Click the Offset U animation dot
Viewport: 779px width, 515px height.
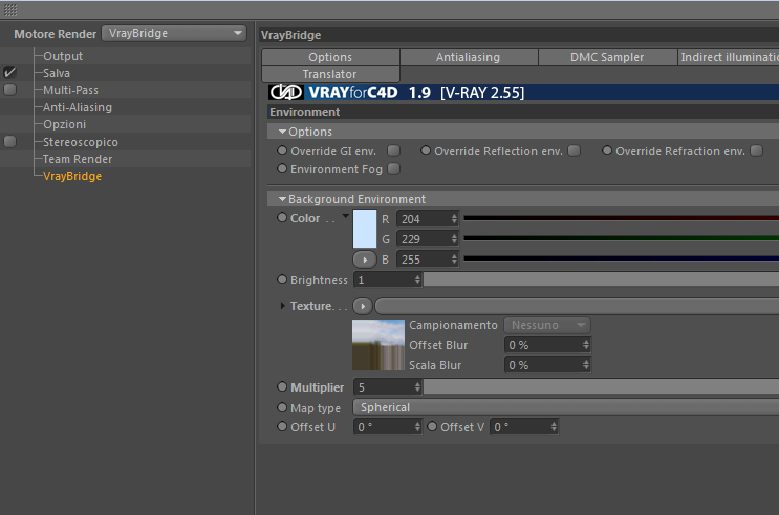click(x=282, y=427)
